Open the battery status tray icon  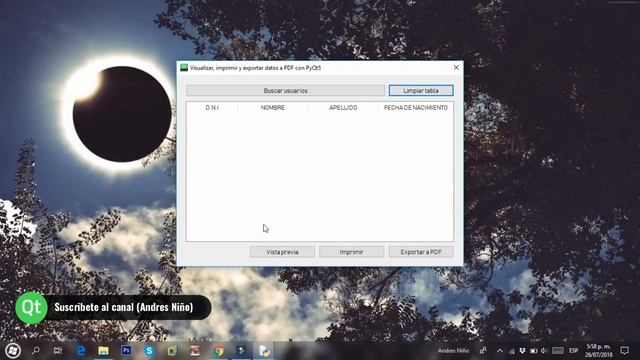coord(533,351)
